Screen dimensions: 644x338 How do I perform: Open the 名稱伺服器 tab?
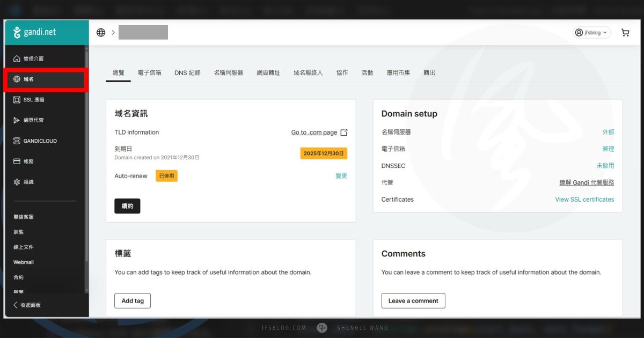228,72
